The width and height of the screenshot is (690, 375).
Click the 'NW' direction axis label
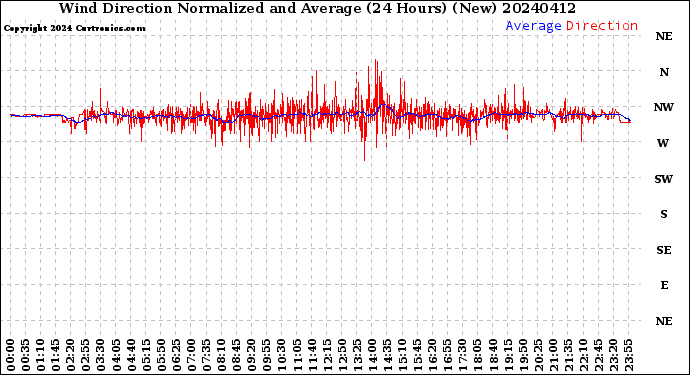click(x=664, y=107)
